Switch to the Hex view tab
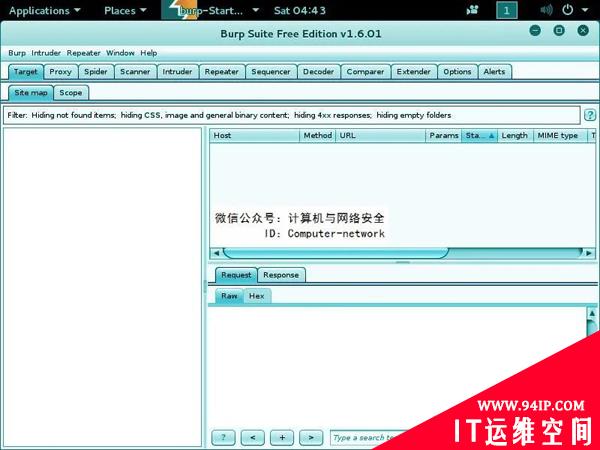Image resolution: width=600 pixels, height=450 pixels. 256,296
